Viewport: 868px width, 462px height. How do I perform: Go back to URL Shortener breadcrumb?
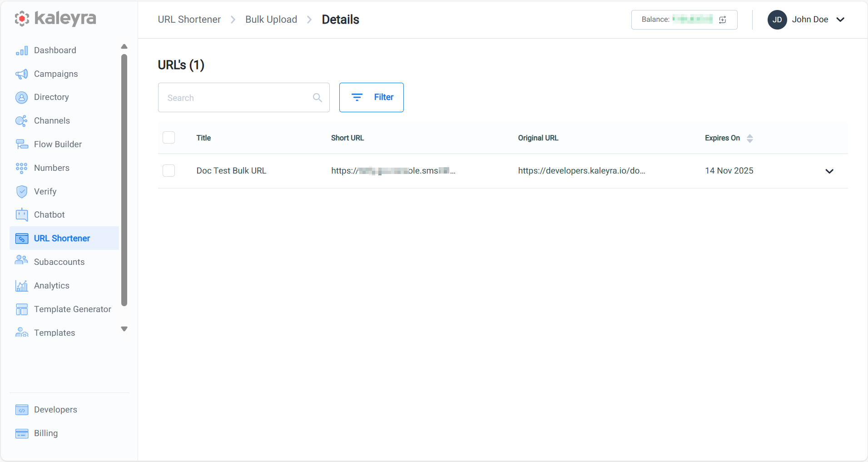coord(189,20)
